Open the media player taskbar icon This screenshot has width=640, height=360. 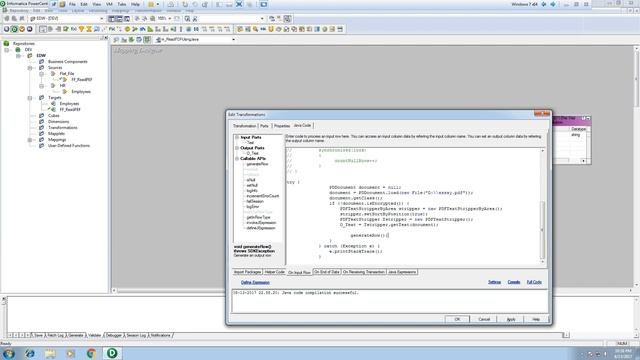click(x=71, y=353)
